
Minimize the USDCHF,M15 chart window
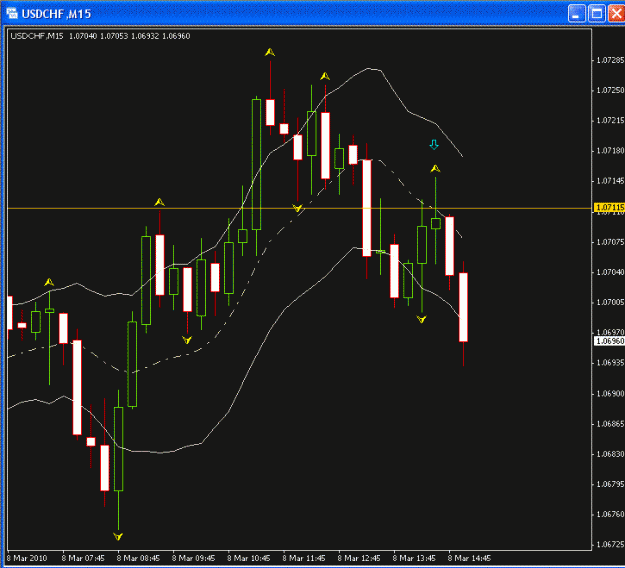[576, 14]
